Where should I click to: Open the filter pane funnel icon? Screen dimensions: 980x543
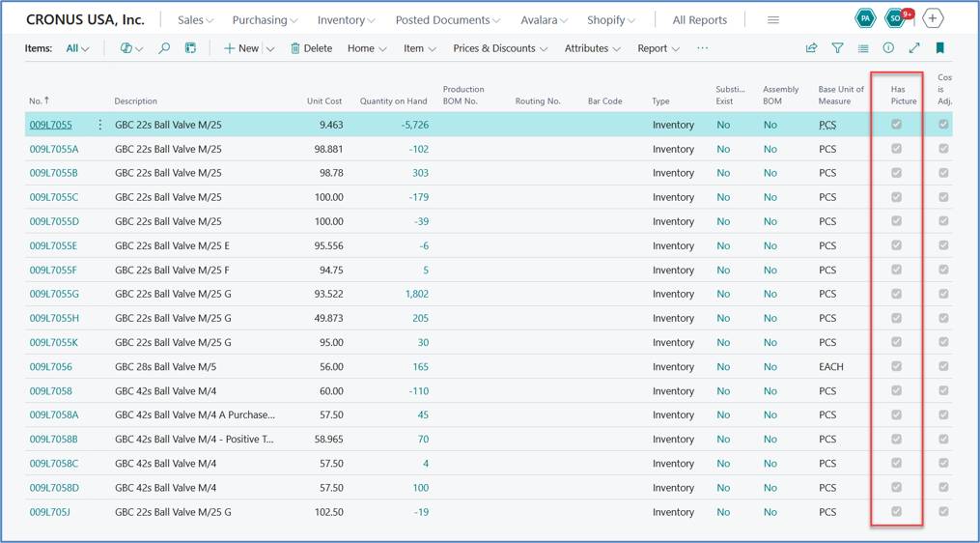tap(837, 48)
